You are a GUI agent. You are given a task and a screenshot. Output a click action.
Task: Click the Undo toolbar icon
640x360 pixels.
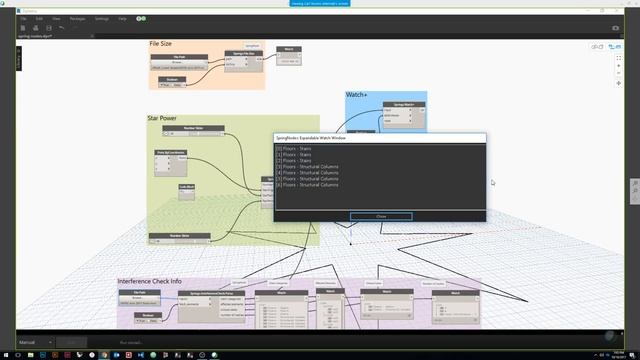62,28
